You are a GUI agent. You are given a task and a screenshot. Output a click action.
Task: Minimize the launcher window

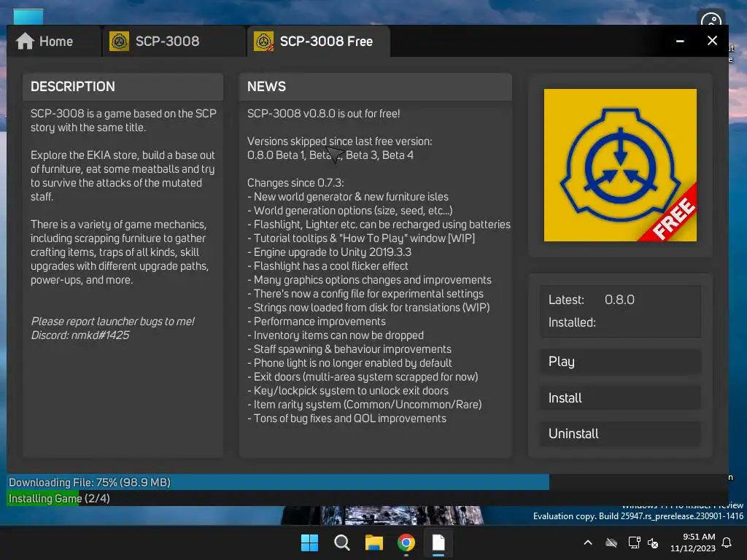pyautogui.click(x=680, y=42)
